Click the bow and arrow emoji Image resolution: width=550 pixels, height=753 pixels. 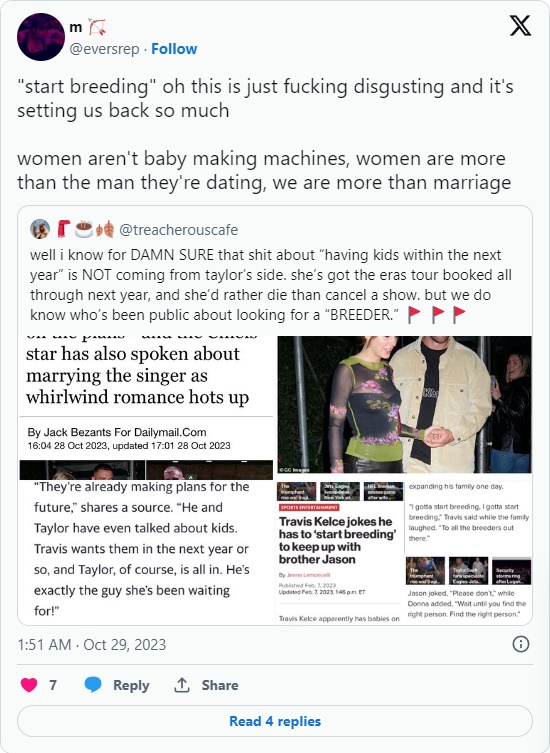coord(97,27)
